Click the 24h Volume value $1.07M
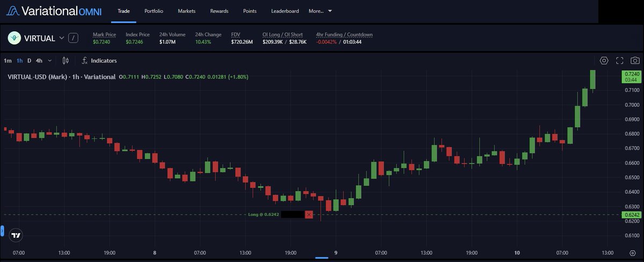Viewport: 644px width, 262px height. [x=168, y=42]
